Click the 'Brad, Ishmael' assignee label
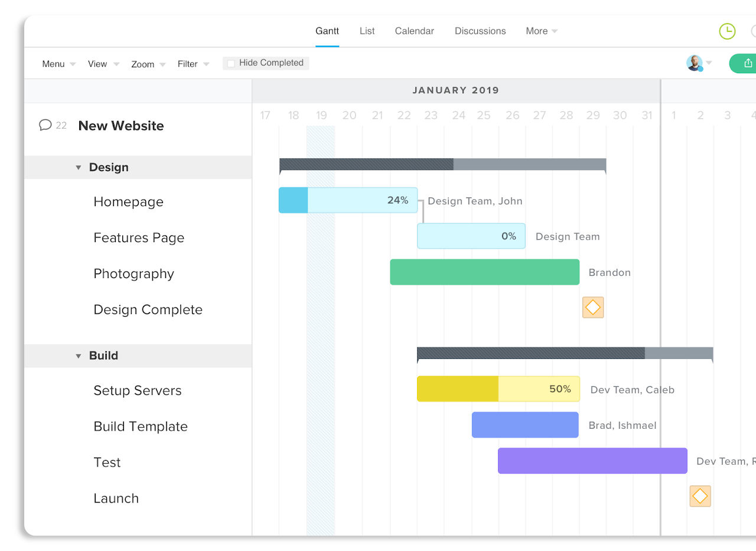Viewport: 756px width, 551px height. 623,425
